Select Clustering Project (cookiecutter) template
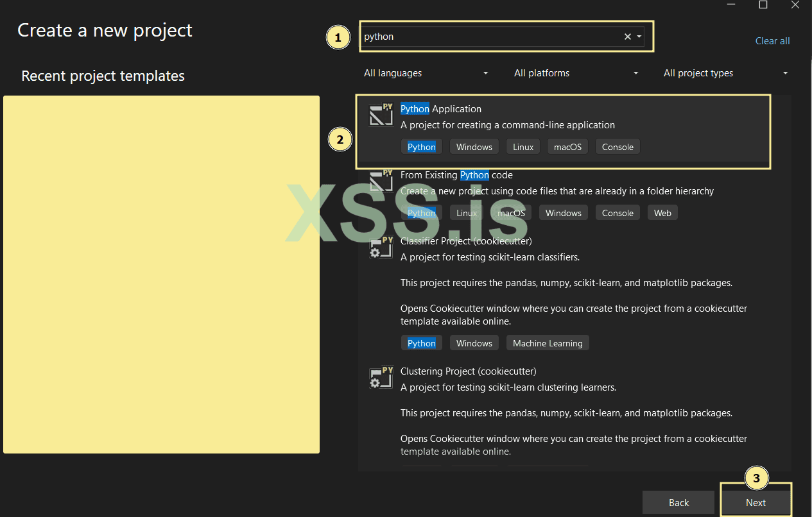812x517 pixels. tap(468, 371)
